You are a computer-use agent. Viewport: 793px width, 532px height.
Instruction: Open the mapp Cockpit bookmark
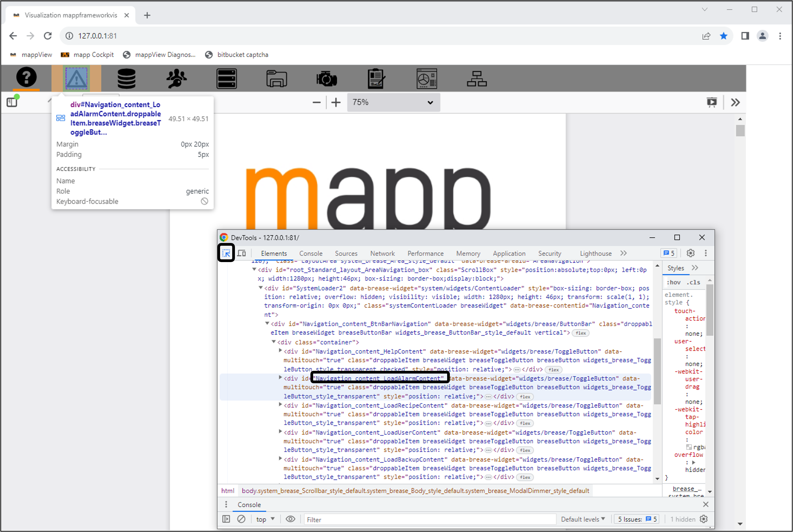[87, 55]
